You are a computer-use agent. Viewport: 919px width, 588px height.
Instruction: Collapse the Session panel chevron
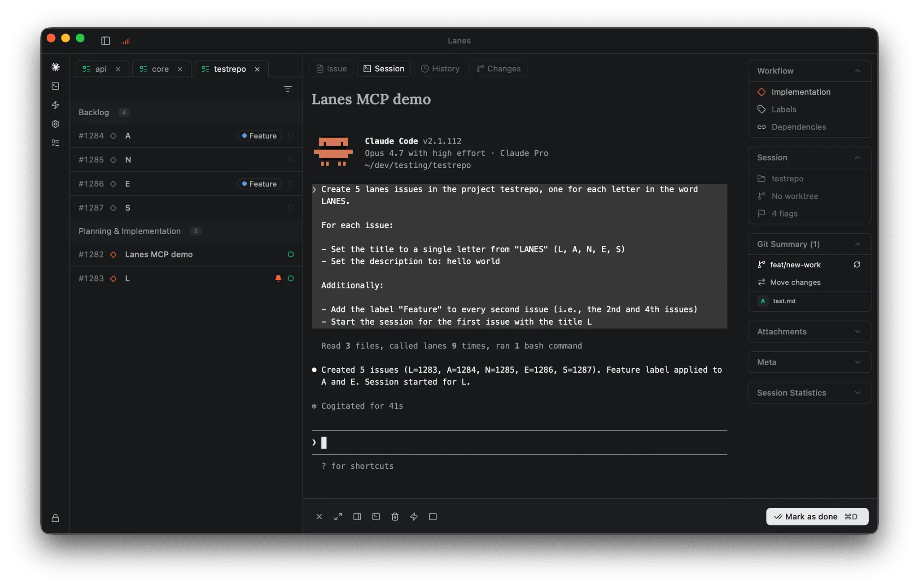pos(858,157)
